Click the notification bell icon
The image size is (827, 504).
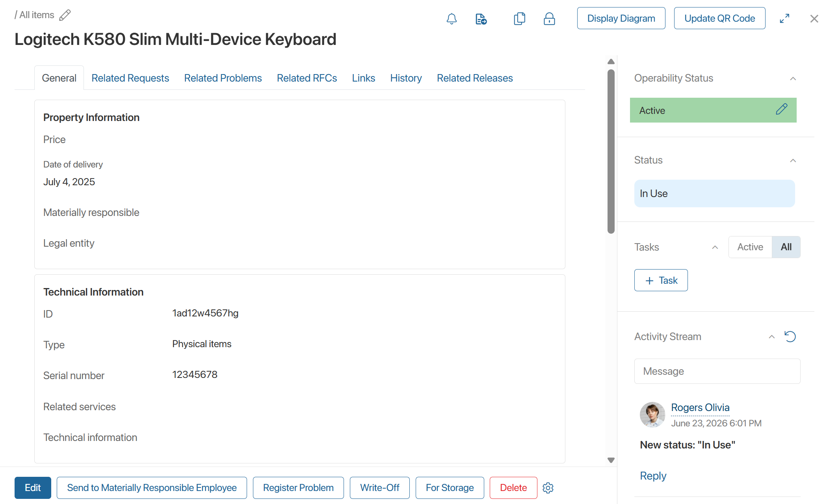[452, 19]
